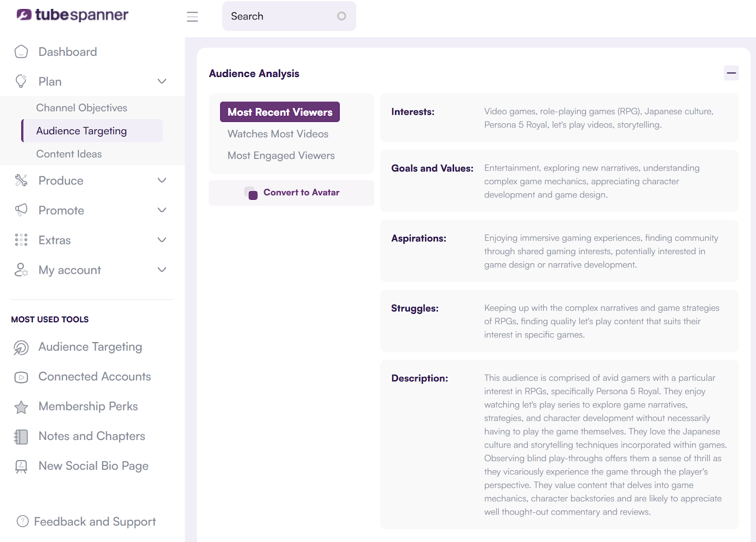Click the Promote megaphone icon
Screen dimensions: 756x542
point(21,210)
